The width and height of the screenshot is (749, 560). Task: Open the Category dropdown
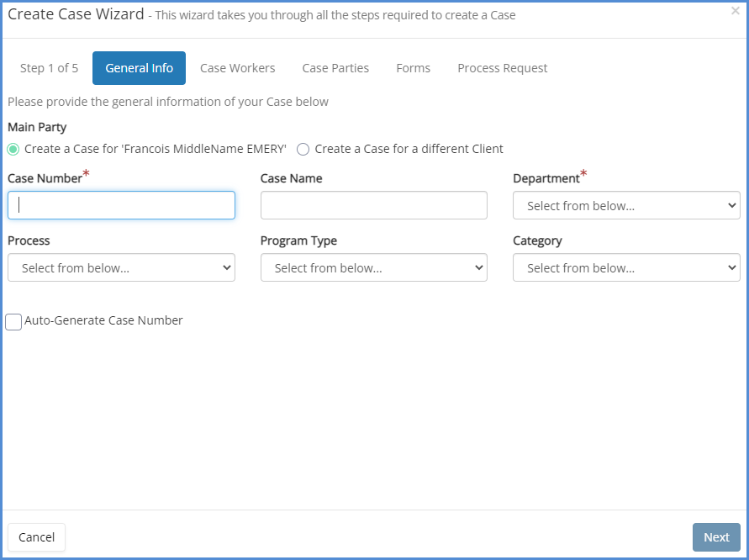(626, 267)
